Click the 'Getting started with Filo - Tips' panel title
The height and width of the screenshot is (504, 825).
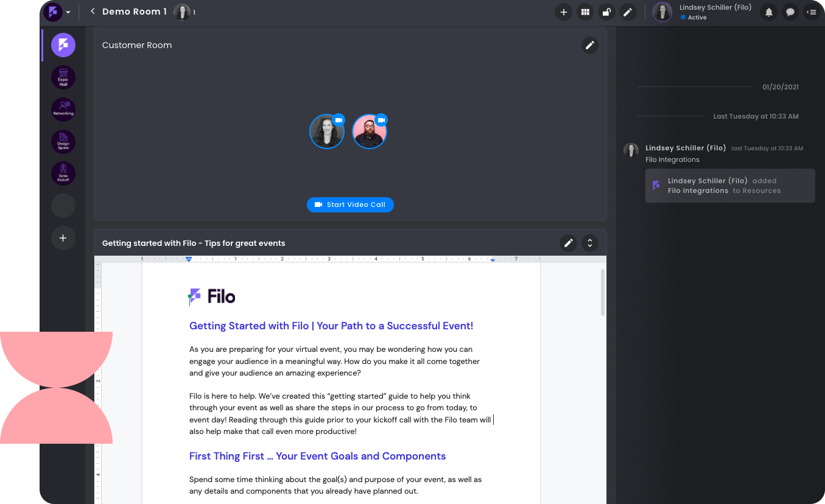point(194,243)
